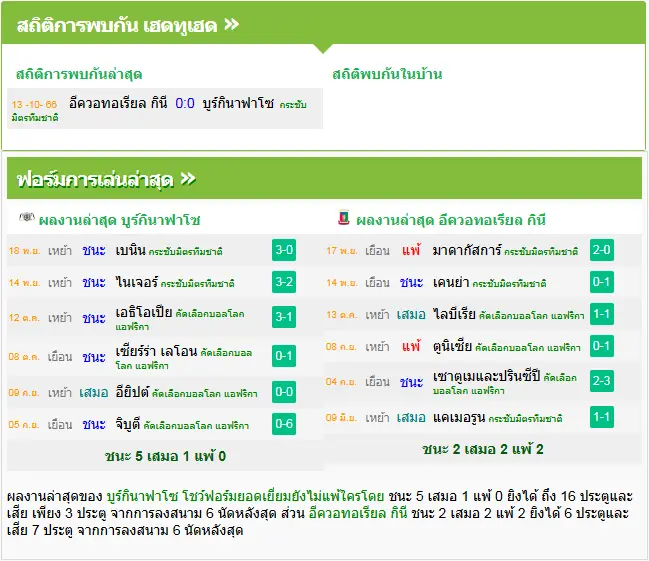Click the date 13-10-66 in head-to-head row
This screenshot has width=649, height=561.
click(x=34, y=104)
